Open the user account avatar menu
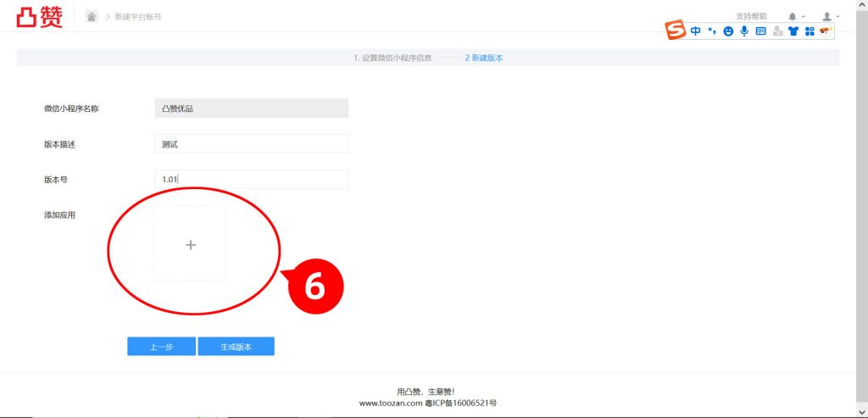Screen dimensions: 868x418 pos(827,17)
